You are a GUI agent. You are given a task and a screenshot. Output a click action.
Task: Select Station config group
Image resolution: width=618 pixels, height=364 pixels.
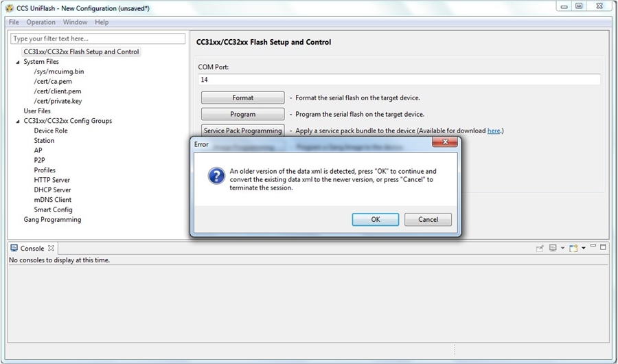pyautogui.click(x=44, y=140)
